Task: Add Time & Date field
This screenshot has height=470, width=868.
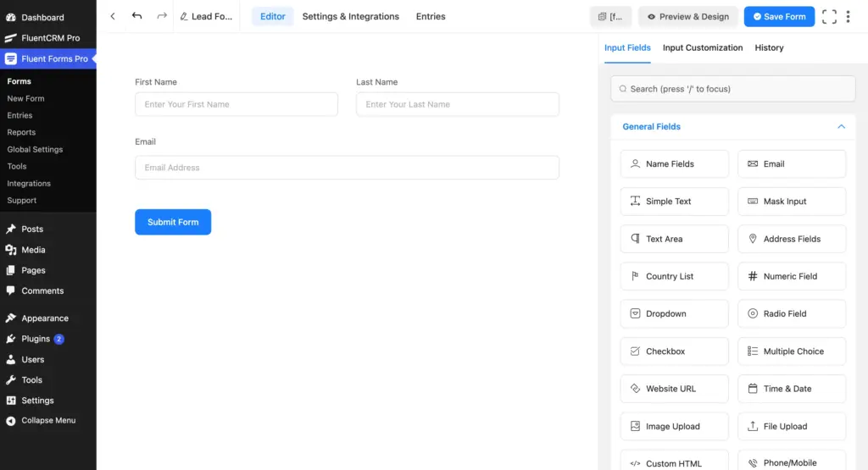Action: click(x=792, y=389)
